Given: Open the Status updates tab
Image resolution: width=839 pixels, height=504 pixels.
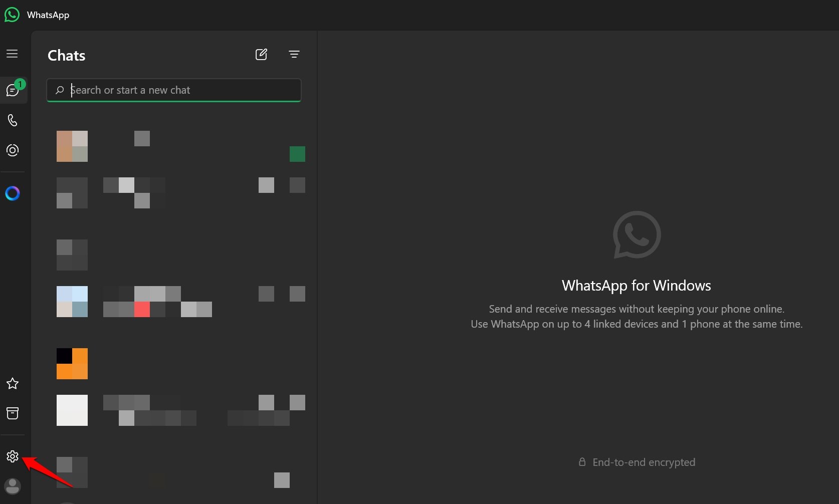Looking at the screenshot, I should [x=13, y=150].
